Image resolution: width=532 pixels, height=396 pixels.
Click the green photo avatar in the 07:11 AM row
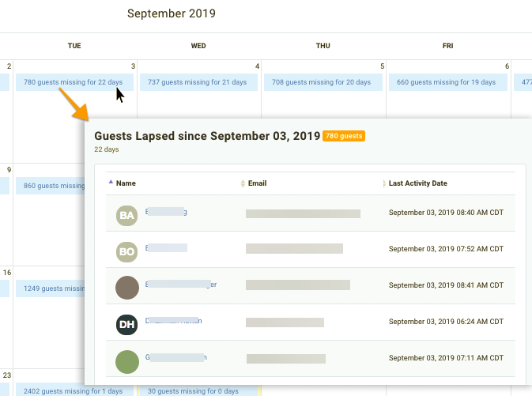pos(127,362)
